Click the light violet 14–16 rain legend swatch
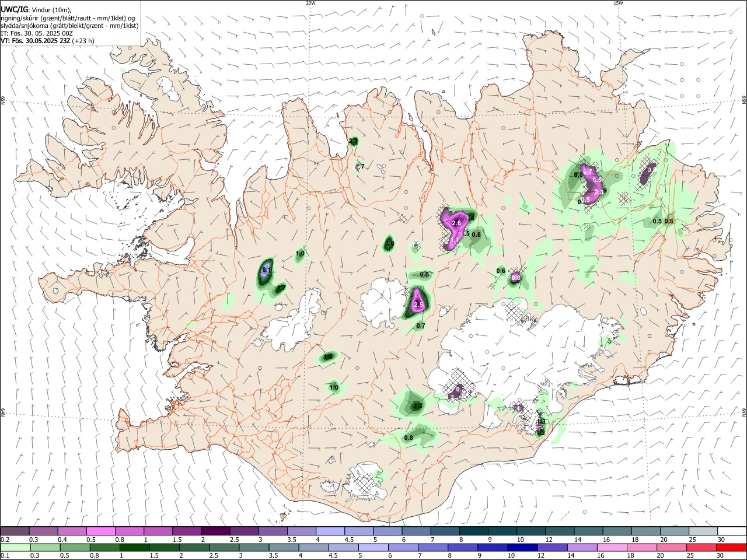The image size is (747, 560). 581,547
